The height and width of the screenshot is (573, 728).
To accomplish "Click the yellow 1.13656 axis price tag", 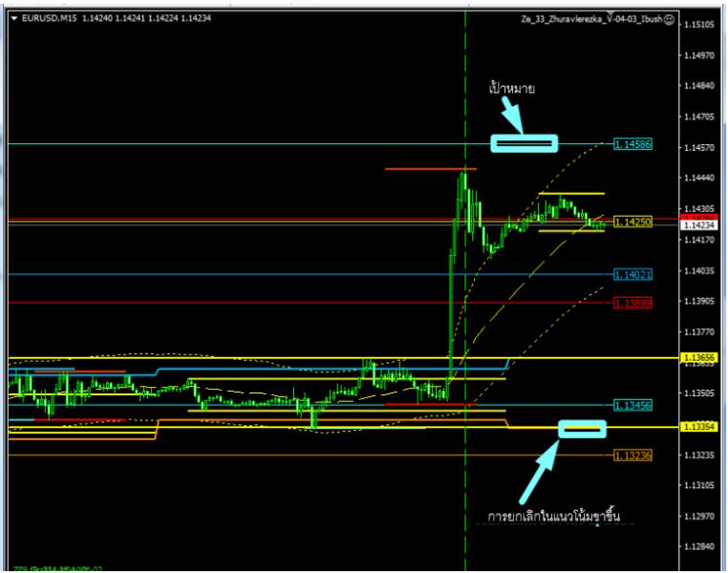I will [699, 358].
